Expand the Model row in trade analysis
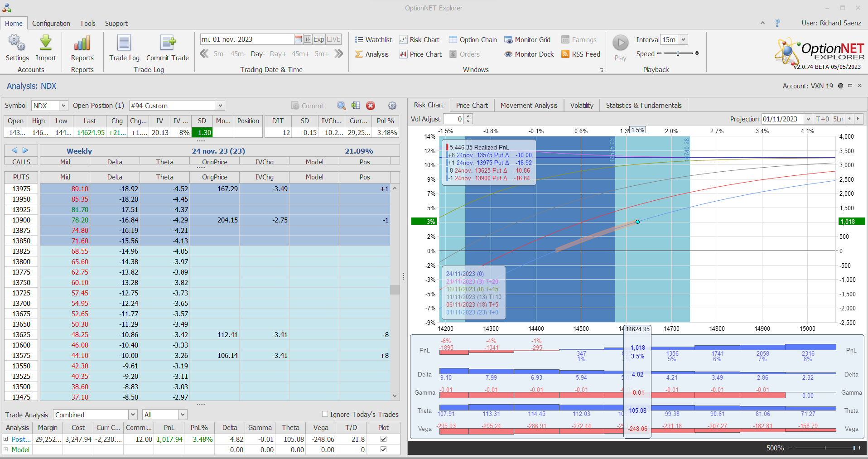The image size is (868, 459). pyautogui.click(x=6, y=449)
